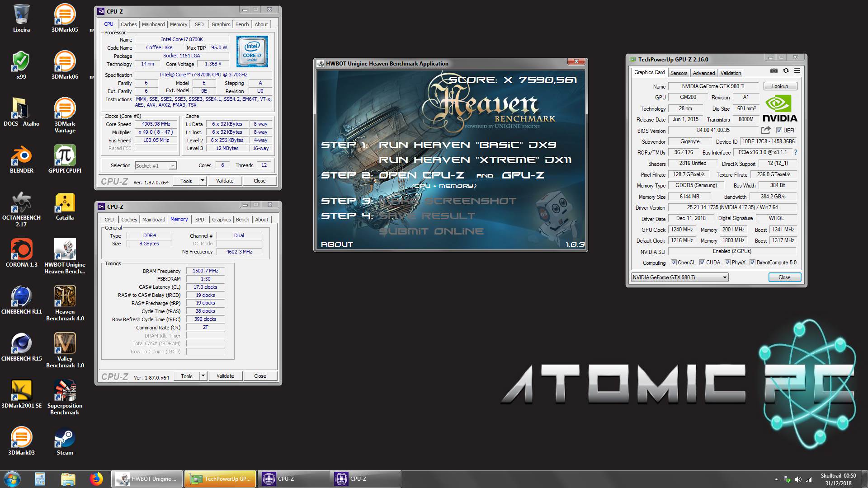Open 3DMark03 desktop icon
Image resolution: width=868 pixels, height=488 pixels.
pyautogui.click(x=21, y=441)
